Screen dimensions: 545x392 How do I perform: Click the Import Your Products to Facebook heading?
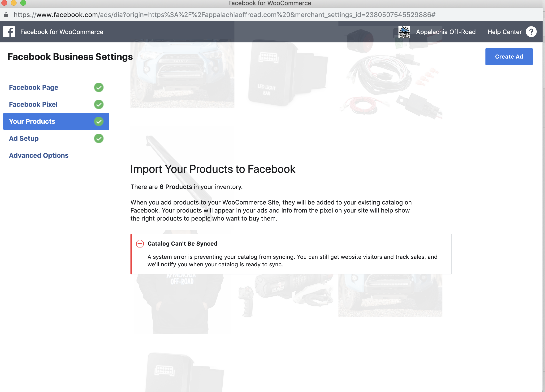[x=213, y=169]
